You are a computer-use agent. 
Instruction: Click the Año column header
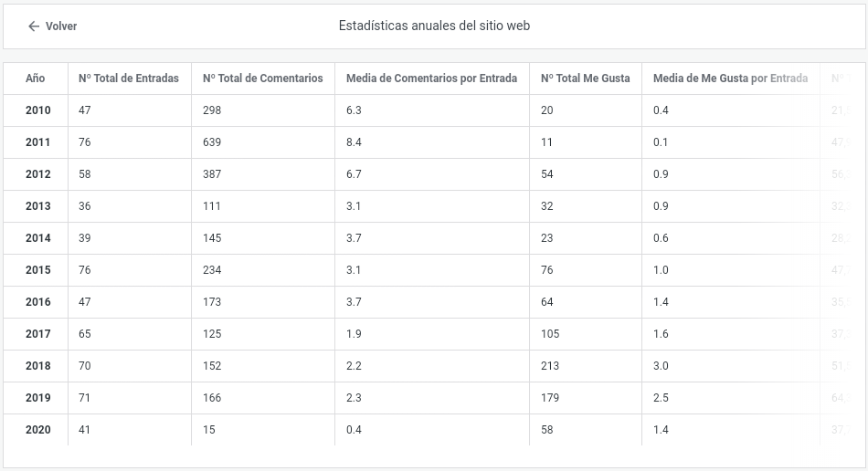click(36, 78)
